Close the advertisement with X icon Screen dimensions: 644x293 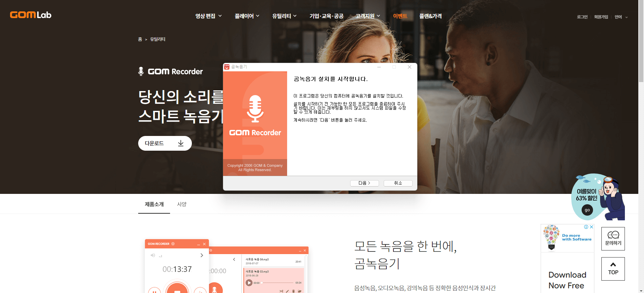[592, 227]
